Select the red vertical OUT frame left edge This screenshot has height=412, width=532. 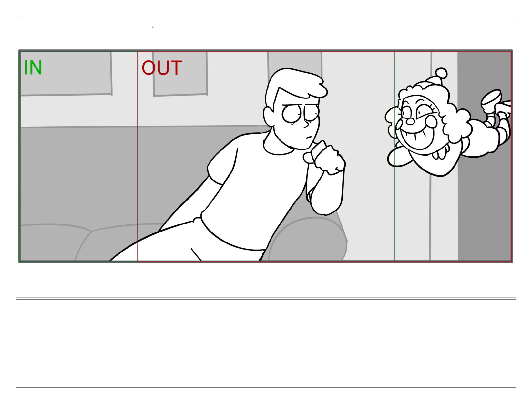point(138,156)
